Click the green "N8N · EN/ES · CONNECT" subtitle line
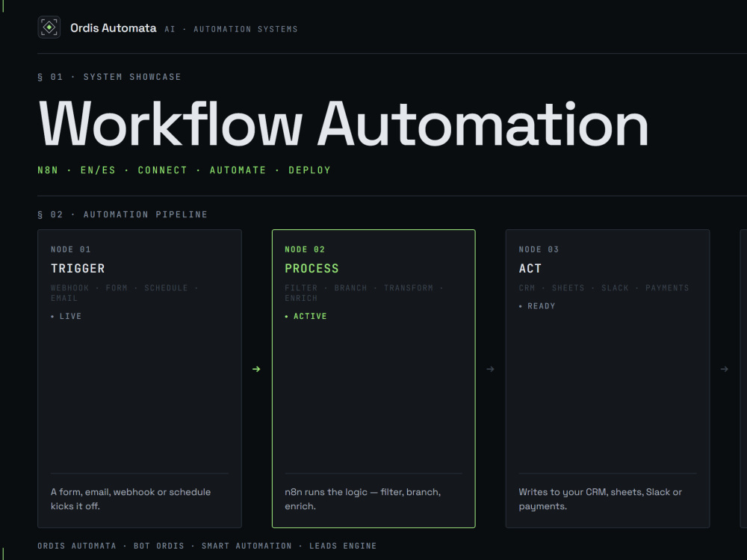747x560 pixels. pyautogui.click(x=184, y=170)
